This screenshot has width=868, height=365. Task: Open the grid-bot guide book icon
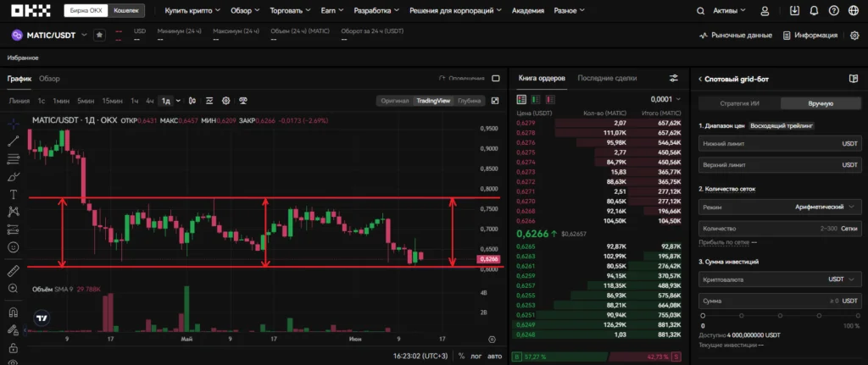click(x=853, y=79)
